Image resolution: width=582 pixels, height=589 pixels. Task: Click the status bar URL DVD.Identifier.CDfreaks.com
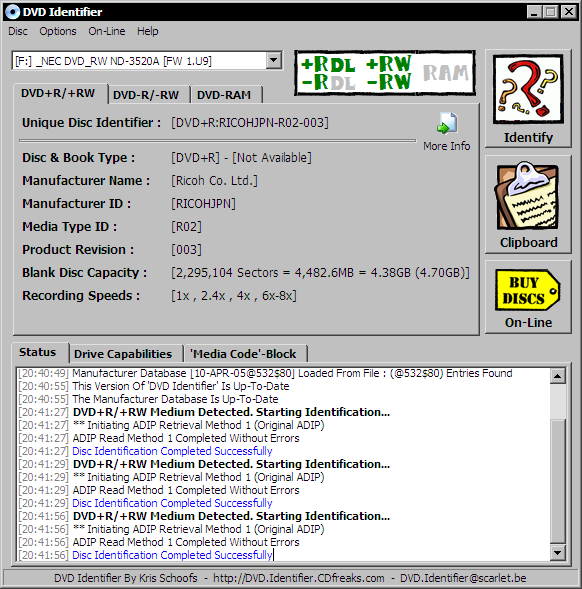pos(299,578)
